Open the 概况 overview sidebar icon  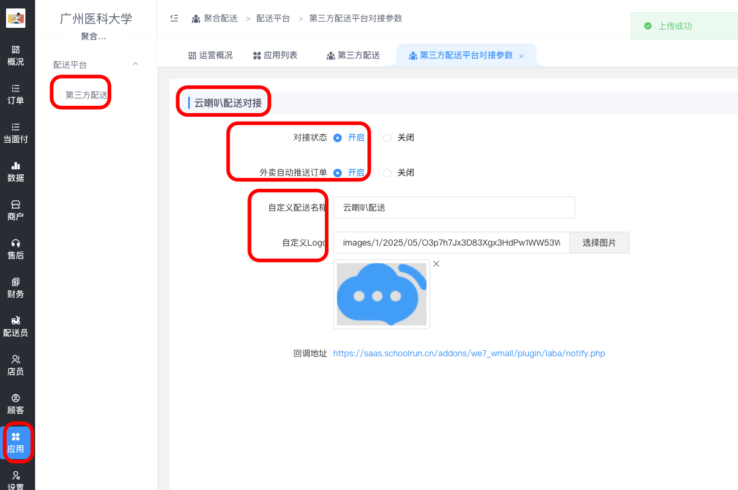(x=16, y=54)
